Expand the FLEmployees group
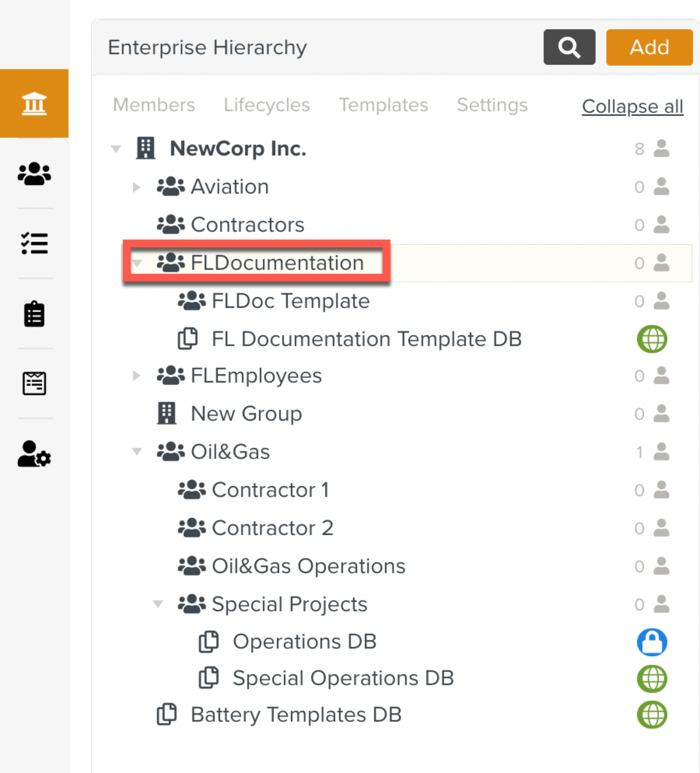 [x=136, y=376]
